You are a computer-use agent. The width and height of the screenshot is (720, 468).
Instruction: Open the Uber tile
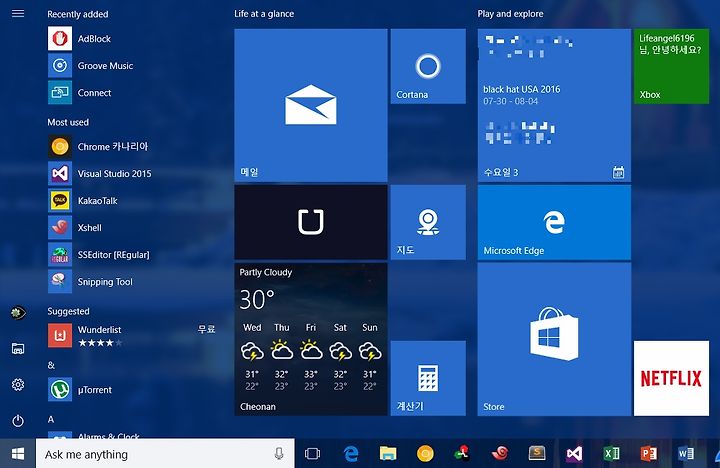[311, 222]
